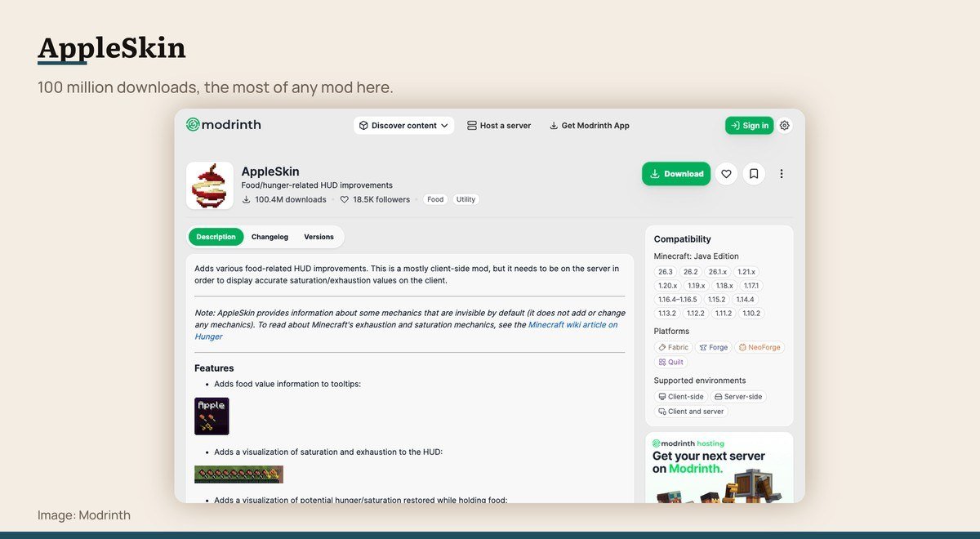Click the Compatibility heading
The height and width of the screenshot is (539, 980).
683,239
